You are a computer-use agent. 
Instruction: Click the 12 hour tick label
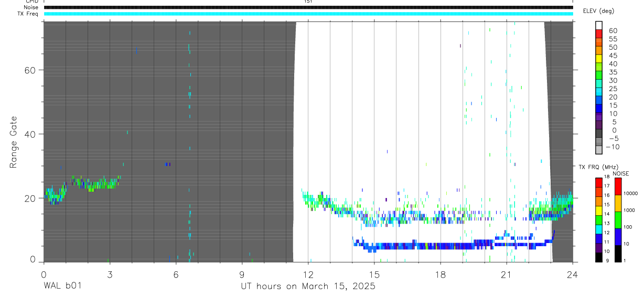coord(308,274)
